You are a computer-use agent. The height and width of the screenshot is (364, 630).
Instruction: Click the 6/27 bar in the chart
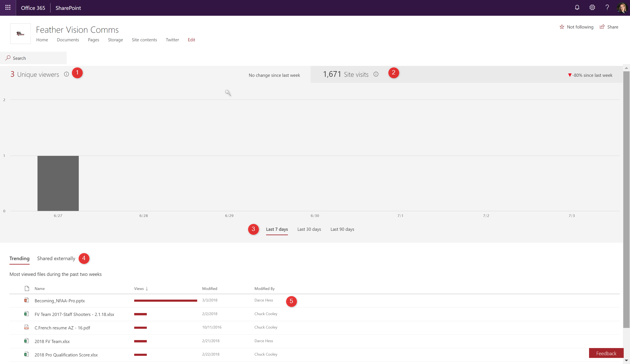pyautogui.click(x=58, y=183)
